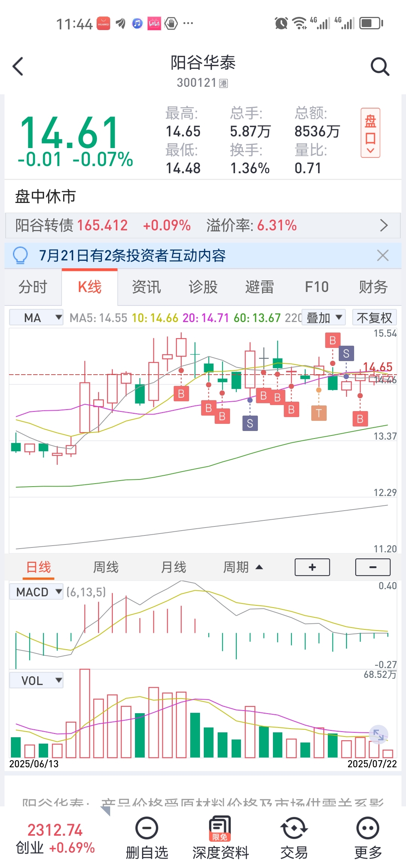Tap the 60: 13.67 MA value
The image size is (406, 868).
click(x=257, y=318)
